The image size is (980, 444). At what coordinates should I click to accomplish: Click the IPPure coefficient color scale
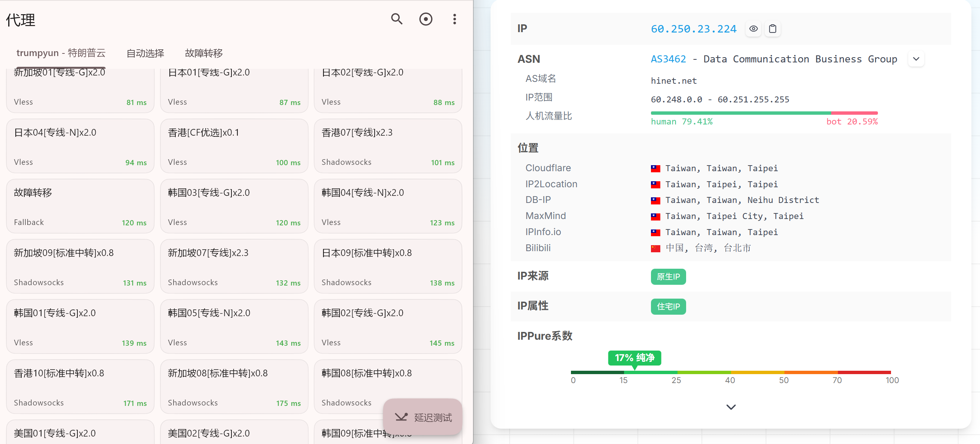pyautogui.click(x=731, y=372)
